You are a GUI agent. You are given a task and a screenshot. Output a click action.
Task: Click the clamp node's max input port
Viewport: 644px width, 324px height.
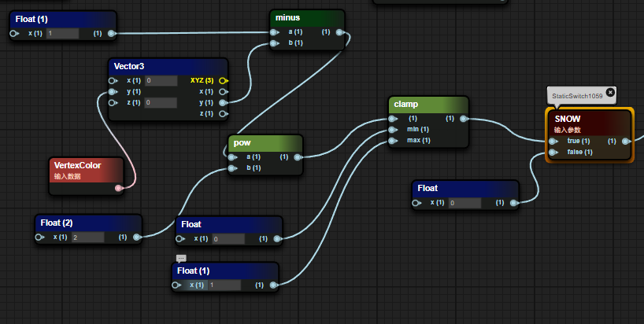pos(391,141)
